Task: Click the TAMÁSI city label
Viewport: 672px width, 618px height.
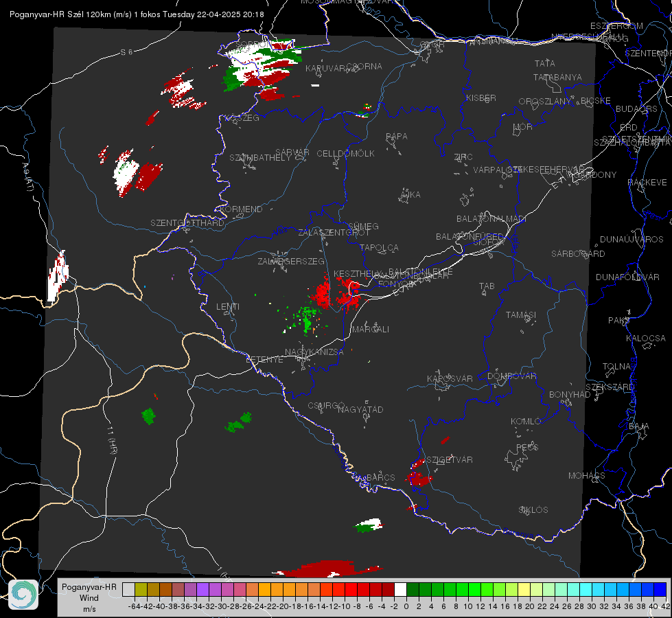Action: point(521,314)
